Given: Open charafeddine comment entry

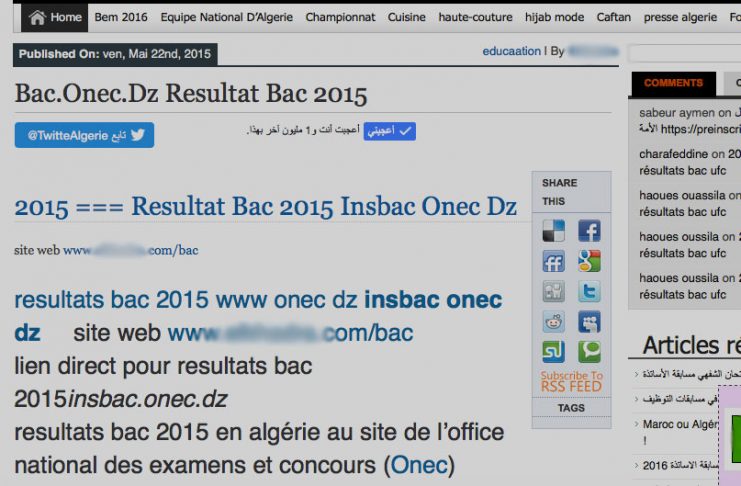Looking at the screenshot, I should [690, 162].
